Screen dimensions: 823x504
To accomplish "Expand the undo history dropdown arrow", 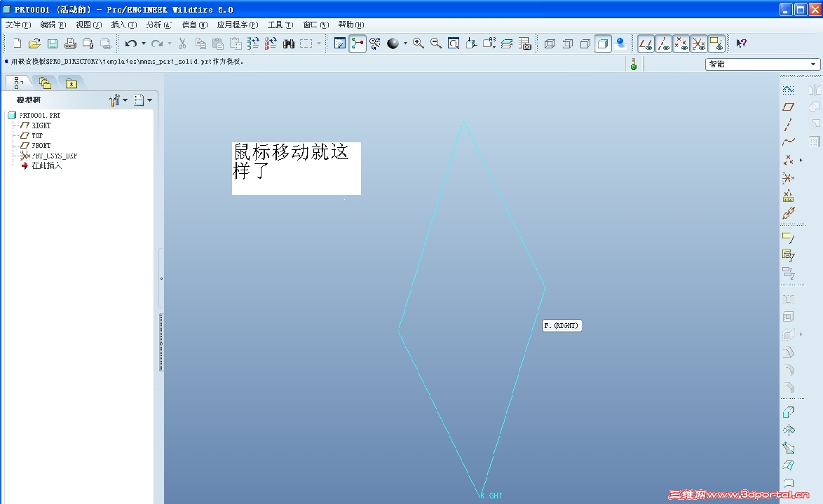I will [143, 43].
